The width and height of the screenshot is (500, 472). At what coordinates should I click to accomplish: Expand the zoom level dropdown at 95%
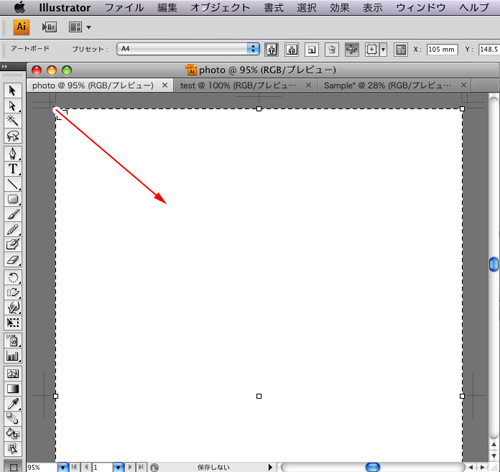point(63,467)
